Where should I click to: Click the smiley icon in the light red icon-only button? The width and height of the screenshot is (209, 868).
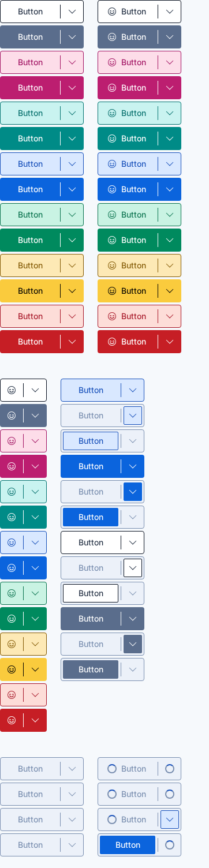click(x=12, y=695)
